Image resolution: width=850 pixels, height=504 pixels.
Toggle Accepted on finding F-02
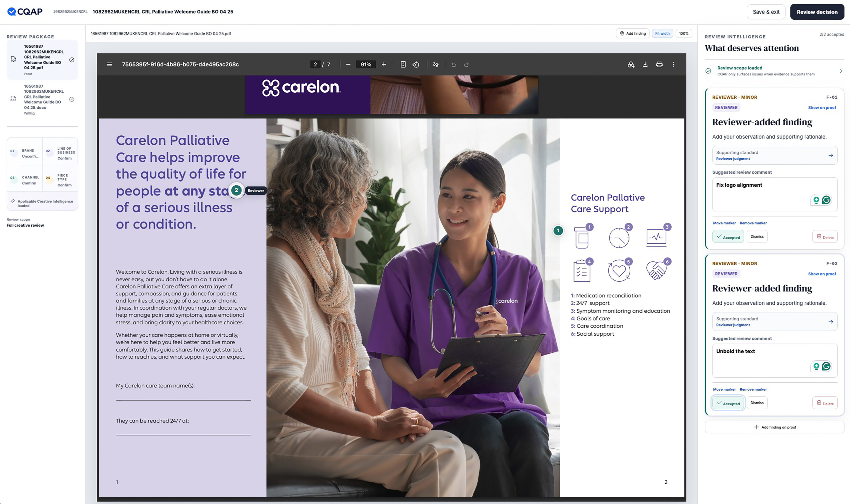tap(728, 403)
